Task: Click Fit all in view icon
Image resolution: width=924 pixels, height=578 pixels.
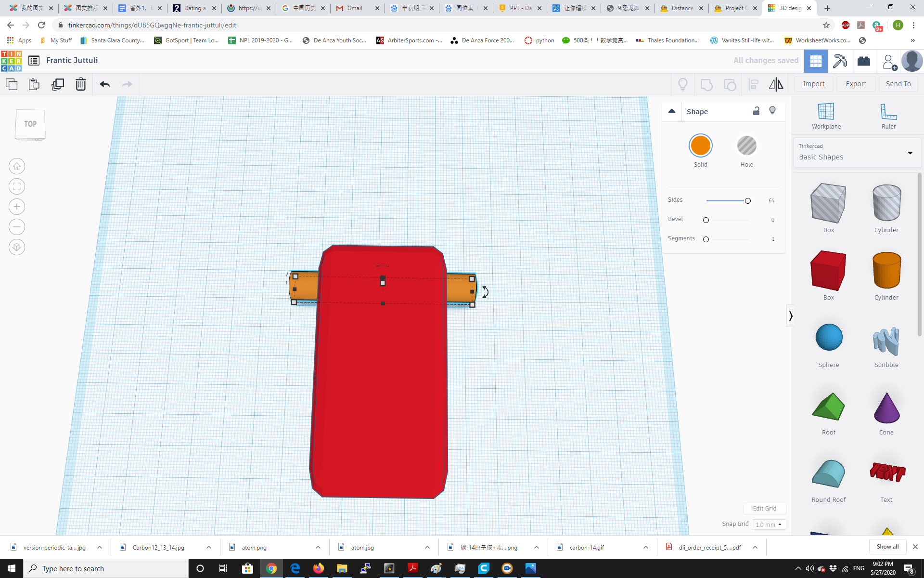Action: point(17,186)
